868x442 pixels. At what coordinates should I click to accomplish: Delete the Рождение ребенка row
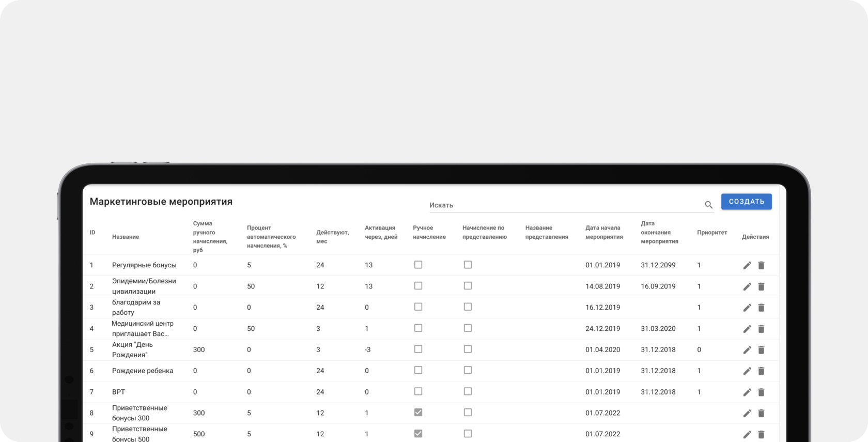tap(761, 371)
